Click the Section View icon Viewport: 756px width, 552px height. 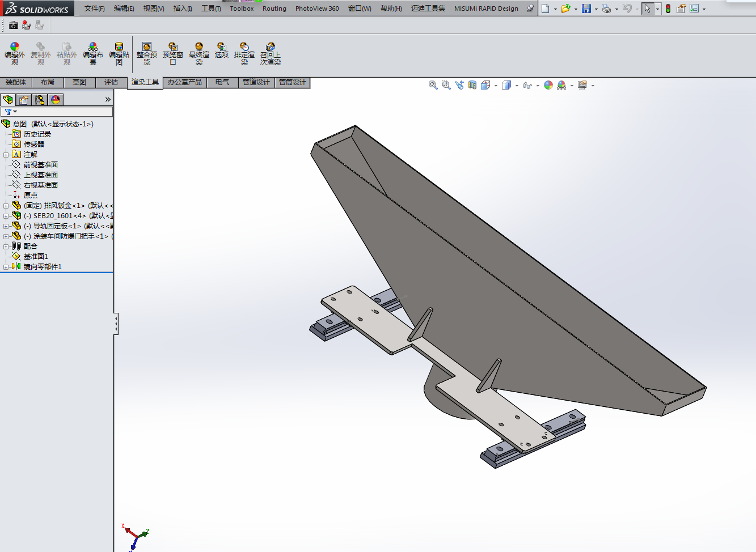(x=472, y=85)
